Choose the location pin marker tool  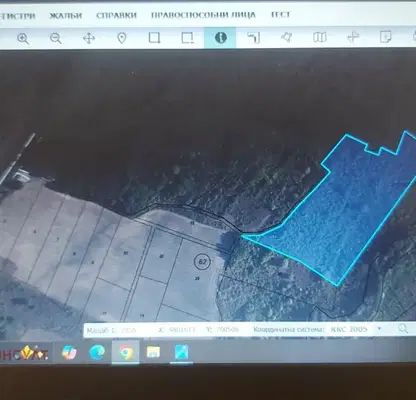tap(122, 38)
